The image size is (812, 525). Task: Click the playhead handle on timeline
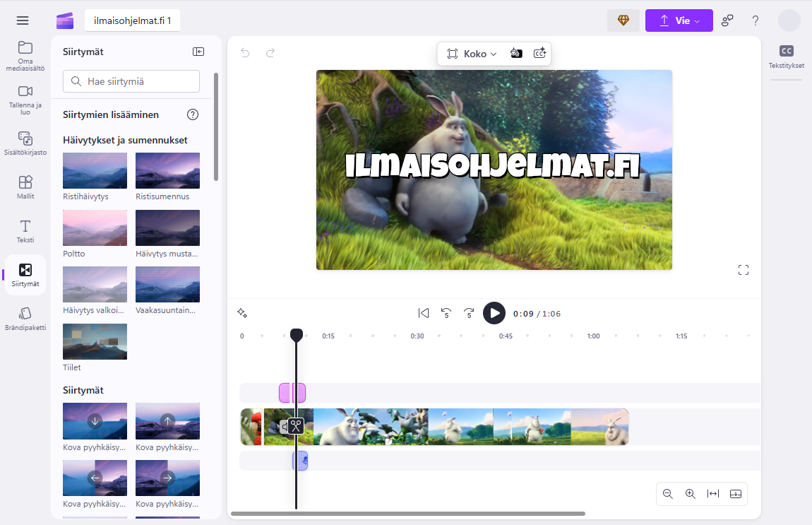[x=297, y=336]
